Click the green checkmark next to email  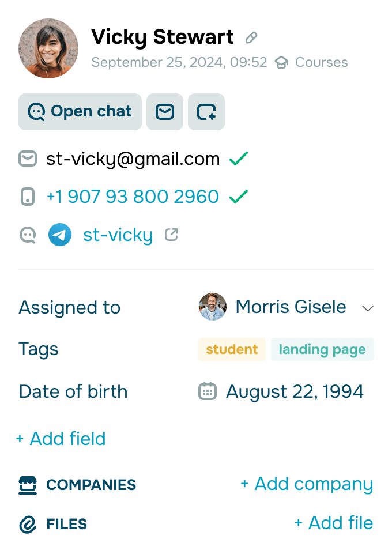[239, 159]
